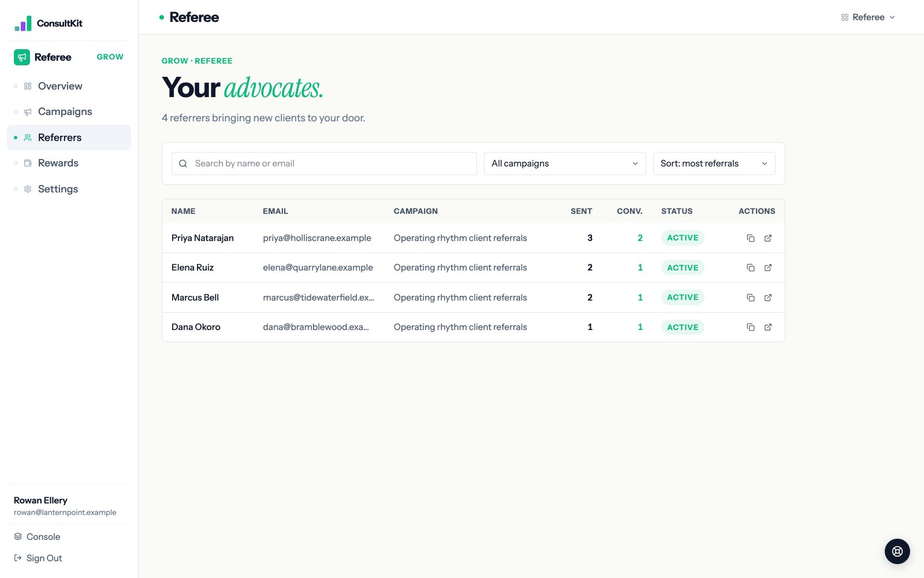This screenshot has height=578, width=924.
Task: Click the search magnifier icon
Action: [183, 164]
